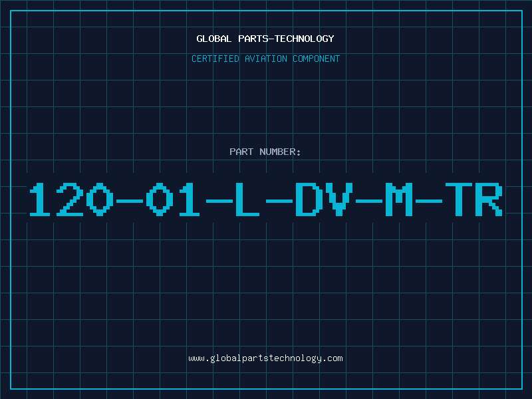Click the 'PART NUMBER:' label
This screenshot has width=532, height=399.
pyautogui.click(x=265, y=152)
